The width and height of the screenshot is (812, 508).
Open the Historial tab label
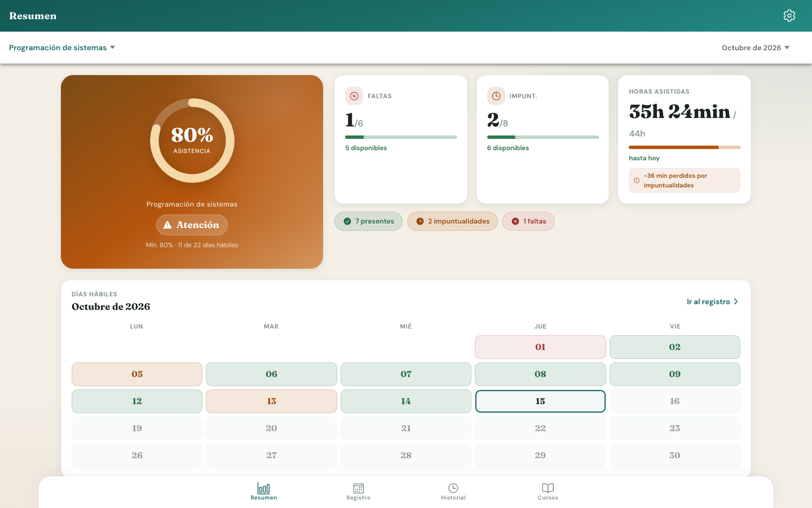pyautogui.click(x=453, y=498)
